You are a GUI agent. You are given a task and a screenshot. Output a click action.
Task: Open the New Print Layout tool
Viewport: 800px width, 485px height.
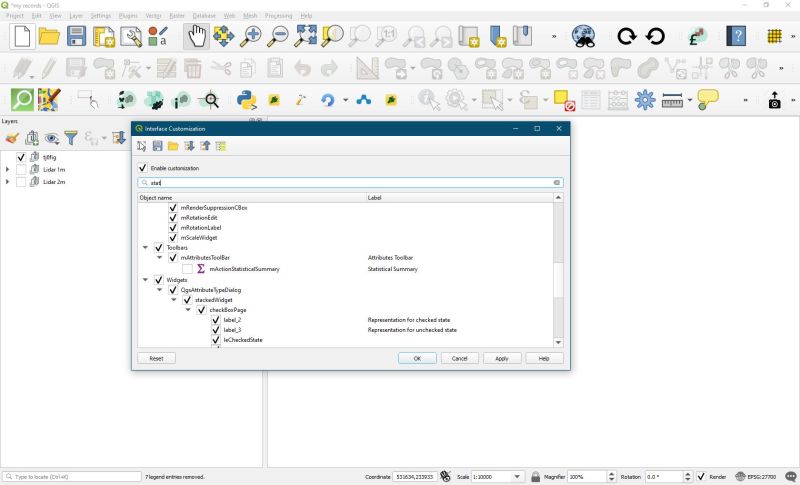click(104, 37)
